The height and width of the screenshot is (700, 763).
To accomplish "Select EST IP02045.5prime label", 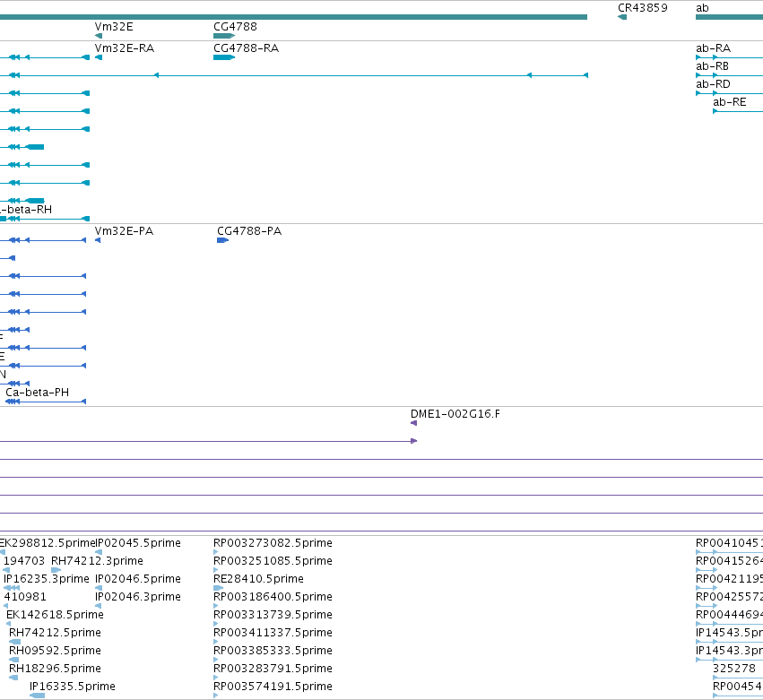I will tap(138, 543).
